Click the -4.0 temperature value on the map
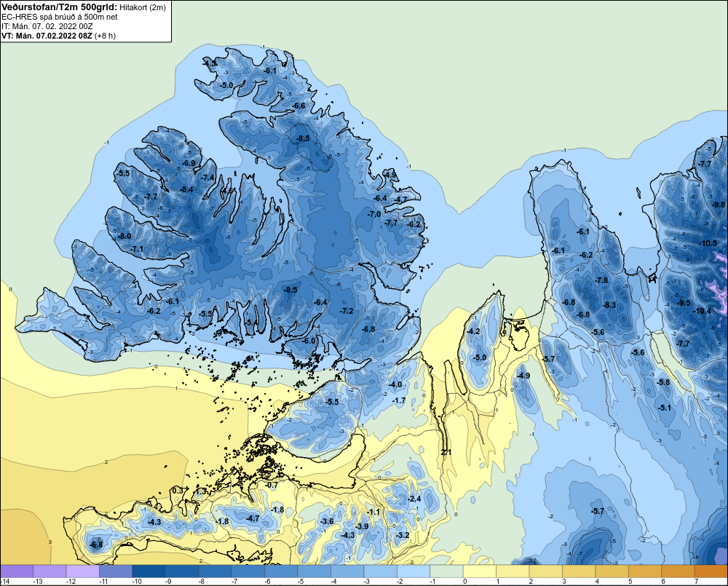This screenshot has width=728, height=586. pos(395,385)
